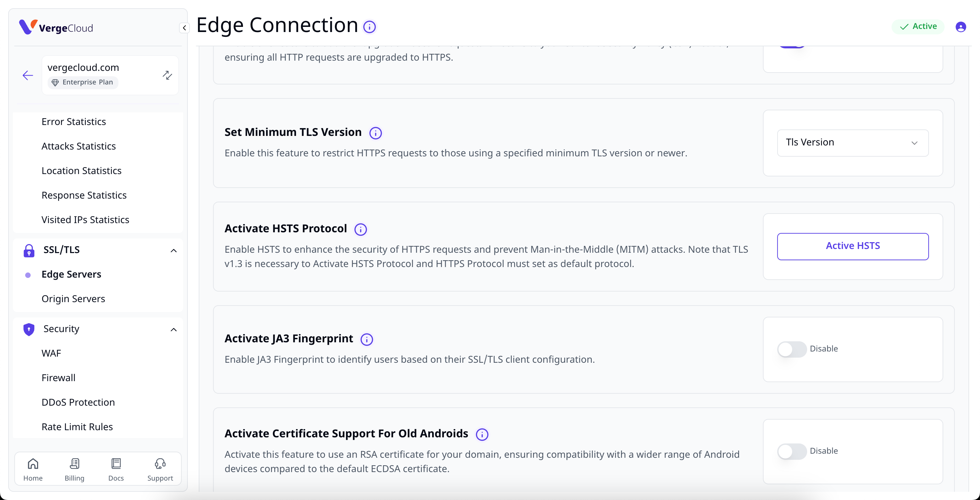Open Billing from the bottom bar
This screenshot has width=980, height=500.
click(x=74, y=469)
